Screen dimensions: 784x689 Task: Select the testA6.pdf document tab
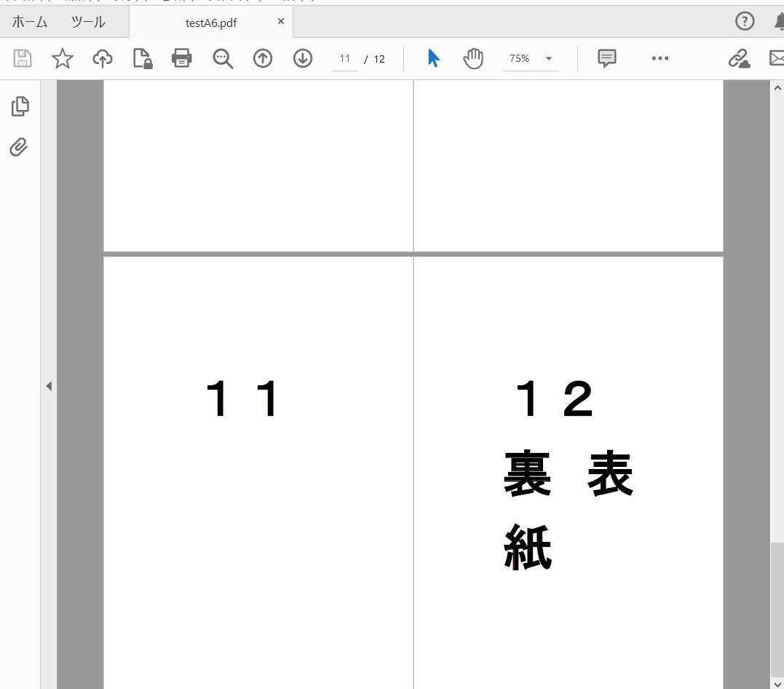point(211,23)
